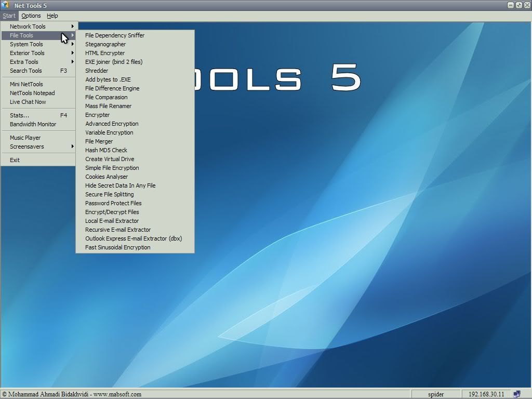Image resolution: width=532 pixels, height=399 pixels.
Task: Open the Stats... entry
Action: tap(38, 115)
